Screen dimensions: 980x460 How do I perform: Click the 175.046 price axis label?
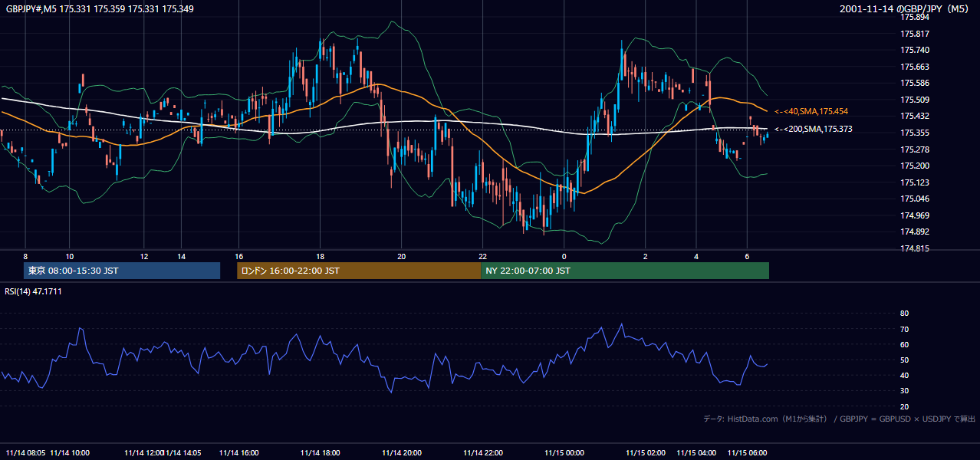pos(914,199)
